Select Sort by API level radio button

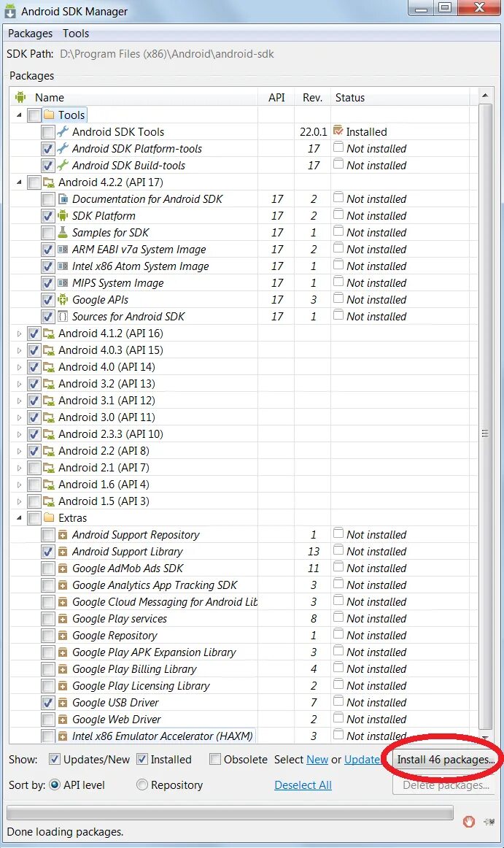(55, 785)
